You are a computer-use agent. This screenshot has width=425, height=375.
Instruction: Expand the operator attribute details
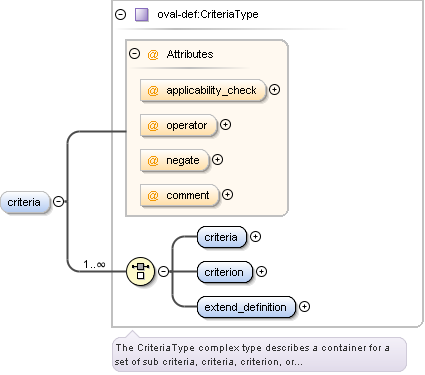click(x=226, y=125)
